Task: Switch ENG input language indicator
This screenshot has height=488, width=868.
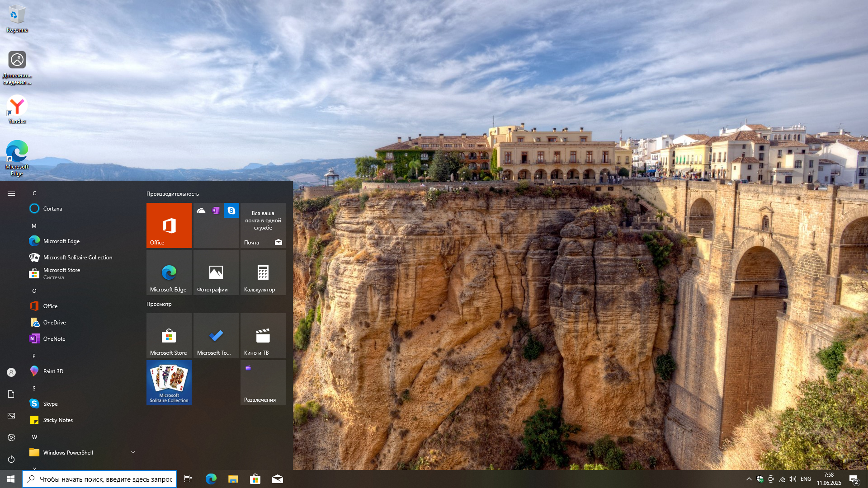Action: [806, 479]
